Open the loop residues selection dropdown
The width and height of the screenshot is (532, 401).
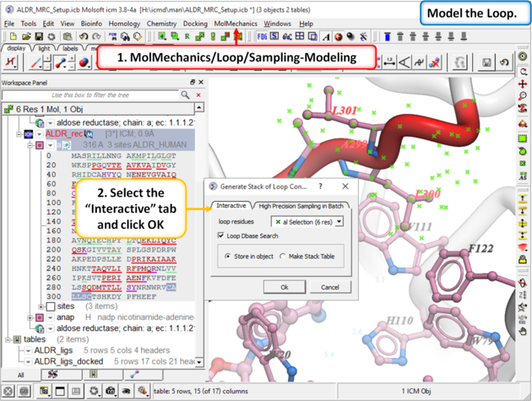pyautogui.click(x=339, y=221)
